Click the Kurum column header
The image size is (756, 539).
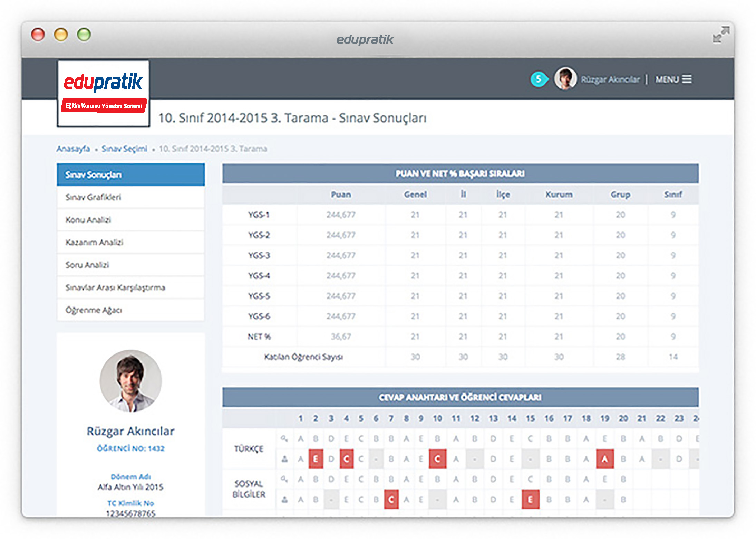559,195
